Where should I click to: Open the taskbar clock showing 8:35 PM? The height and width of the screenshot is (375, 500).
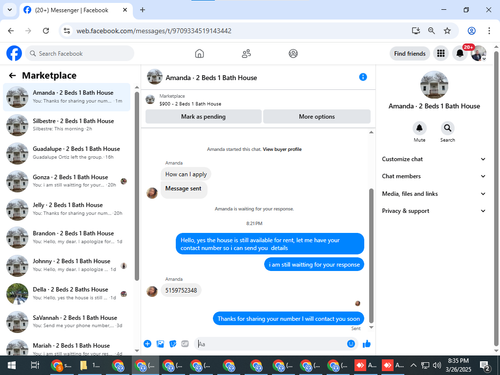pyautogui.click(x=458, y=365)
